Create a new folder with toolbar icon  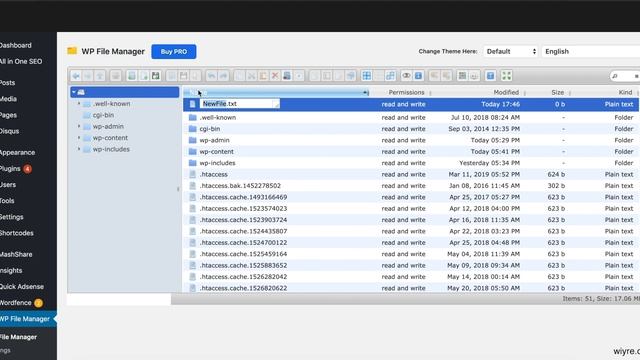coord(131,76)
